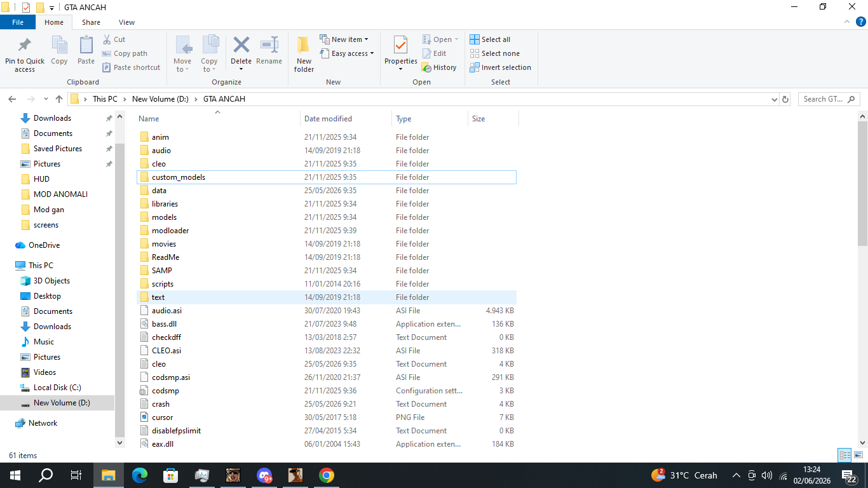
Task: Open recent locations dropdown arrow
Action: [x=46, y=99]
